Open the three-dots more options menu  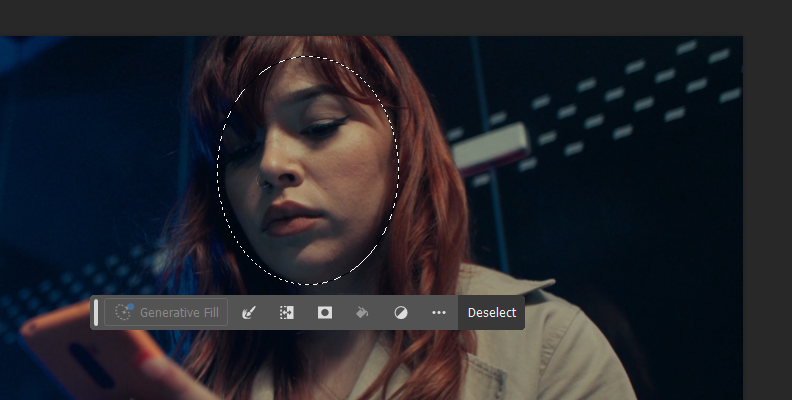pos(439,312)
